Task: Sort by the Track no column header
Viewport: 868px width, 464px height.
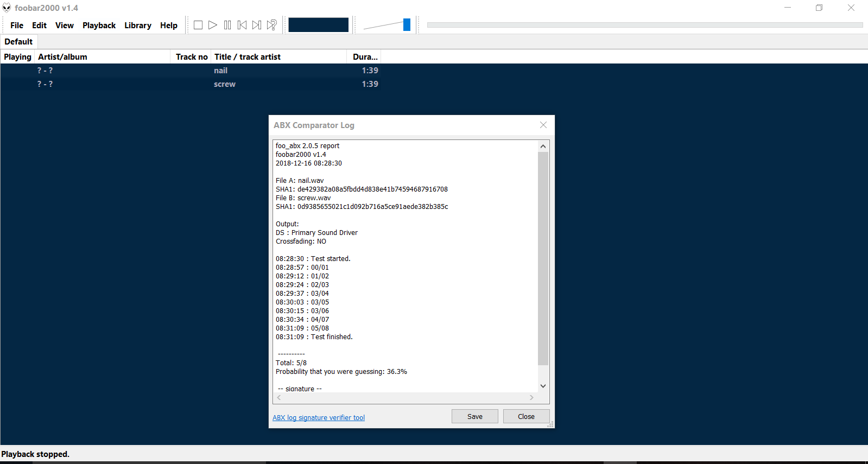Action: pyautogui.click(x=191, y=57)
